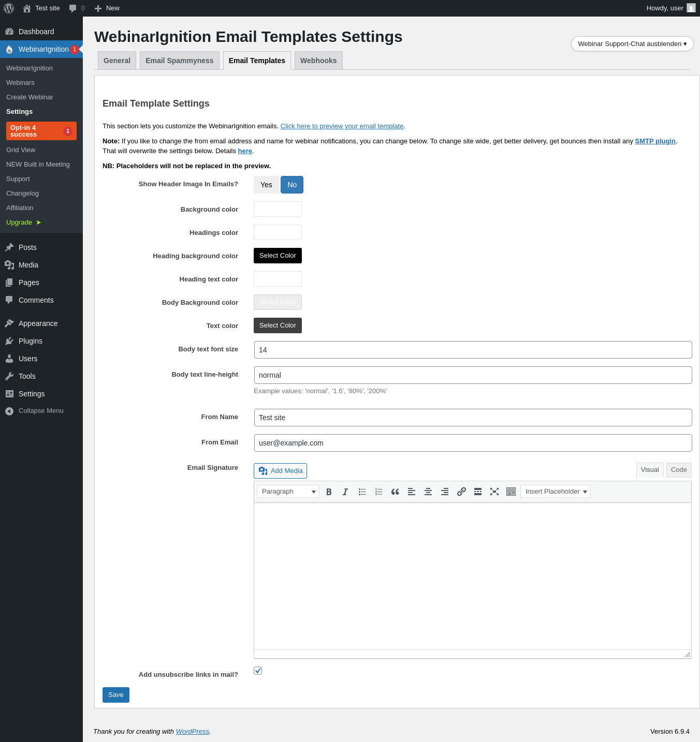Choose No for header image in emails
The height and width of the screenshot is (742, 700).
pos(292,185)
